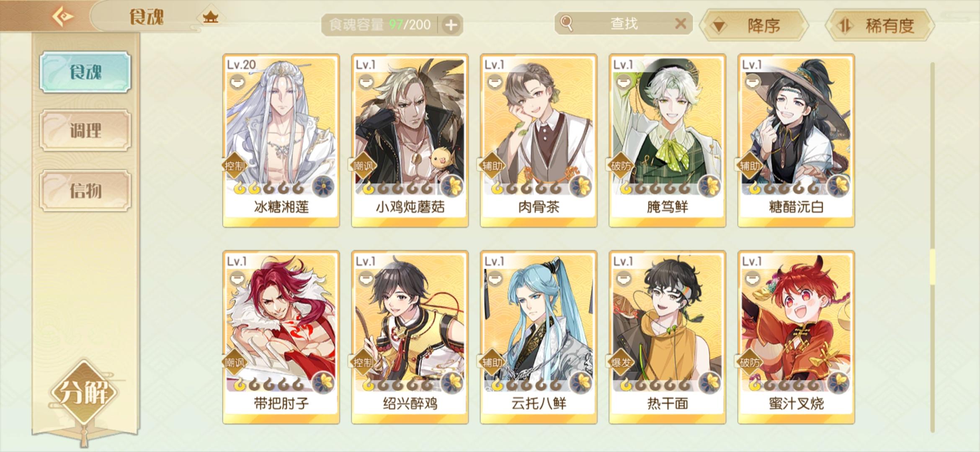Clear search with the X icon
This screenshot has height=452, width=980.
tap(681, 23)
